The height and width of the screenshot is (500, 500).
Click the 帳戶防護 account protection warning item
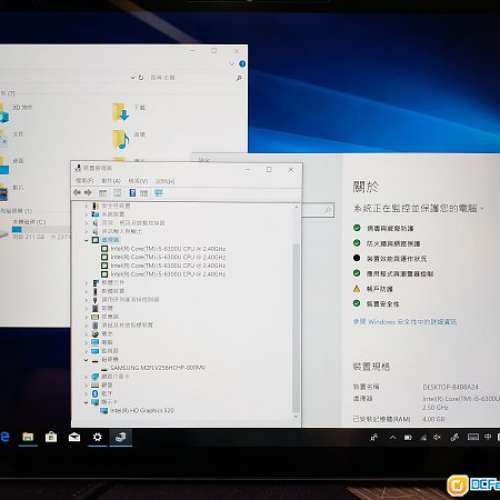(380, 289)
